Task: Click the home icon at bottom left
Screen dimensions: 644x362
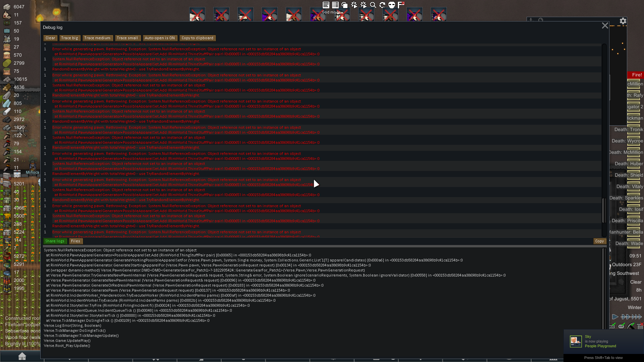Action: tap(22, 356)
